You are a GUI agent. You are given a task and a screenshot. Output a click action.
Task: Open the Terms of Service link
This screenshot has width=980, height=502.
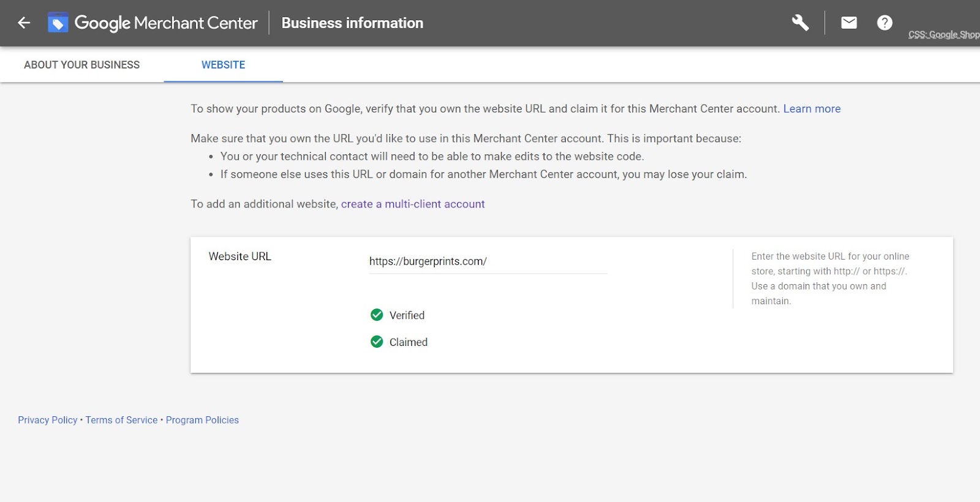click(x=121, y=420)
